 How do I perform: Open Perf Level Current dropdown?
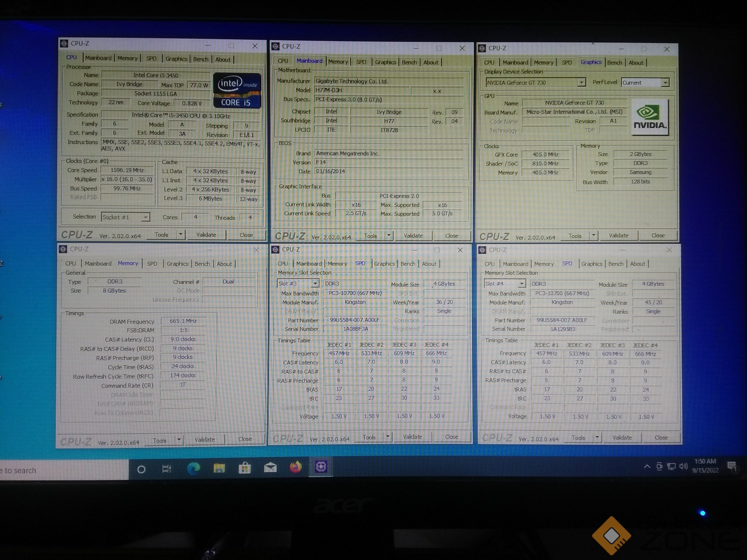tap(665, 83)
